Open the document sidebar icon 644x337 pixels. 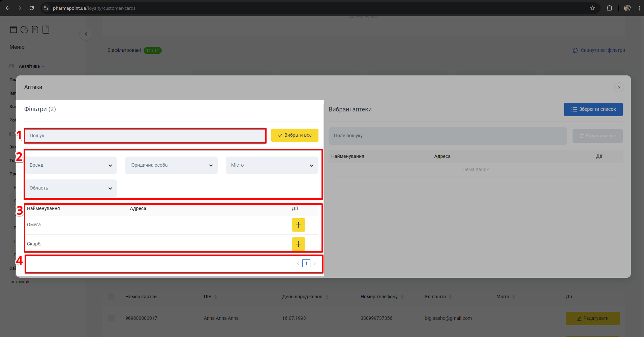35,30
